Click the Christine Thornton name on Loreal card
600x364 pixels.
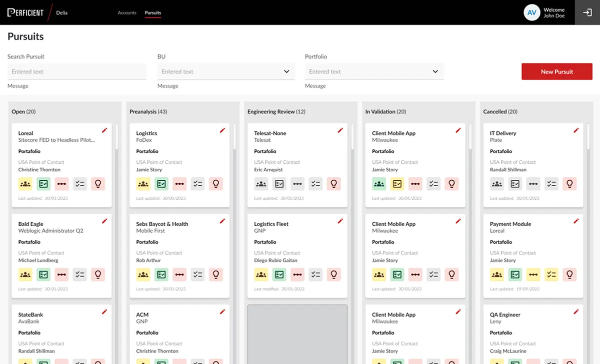pos(39,170)
